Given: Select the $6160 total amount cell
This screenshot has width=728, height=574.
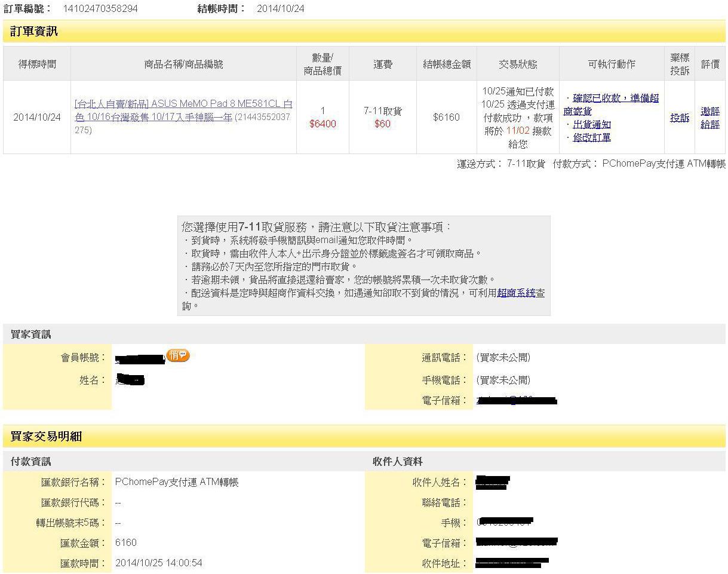Looking at the screenshot, I should coord(446,118).
